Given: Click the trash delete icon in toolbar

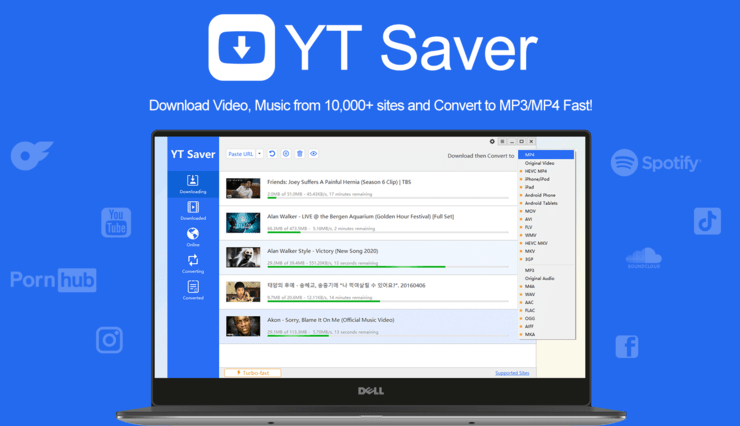Looking at the screenshot, I should pos(300,154).
